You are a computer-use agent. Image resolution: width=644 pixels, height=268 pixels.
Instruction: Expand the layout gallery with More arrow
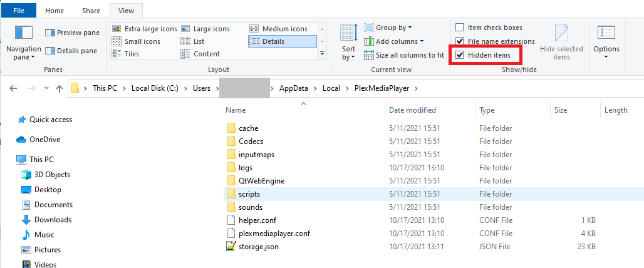click(x=323, y=53)
